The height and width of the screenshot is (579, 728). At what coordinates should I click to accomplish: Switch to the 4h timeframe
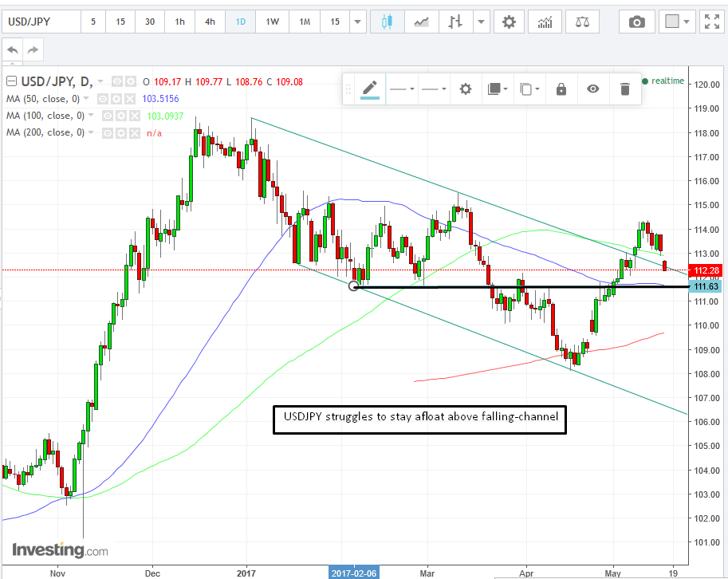pos(210,22)
